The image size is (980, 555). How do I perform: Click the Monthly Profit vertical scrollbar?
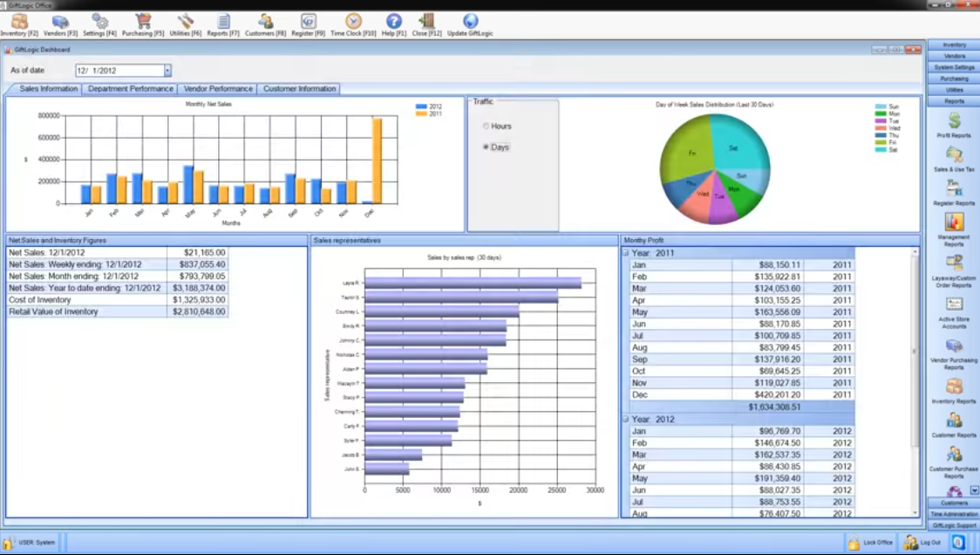click(915, 351)
